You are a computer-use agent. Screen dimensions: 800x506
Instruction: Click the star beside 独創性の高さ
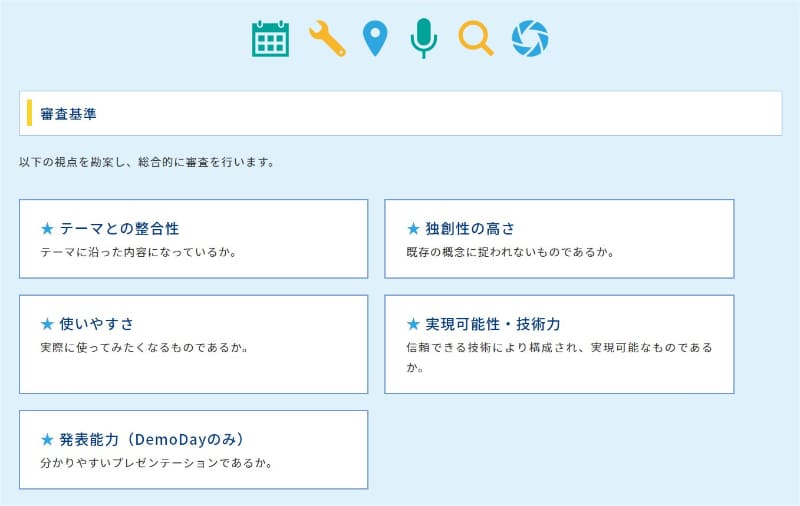(413, 229)
